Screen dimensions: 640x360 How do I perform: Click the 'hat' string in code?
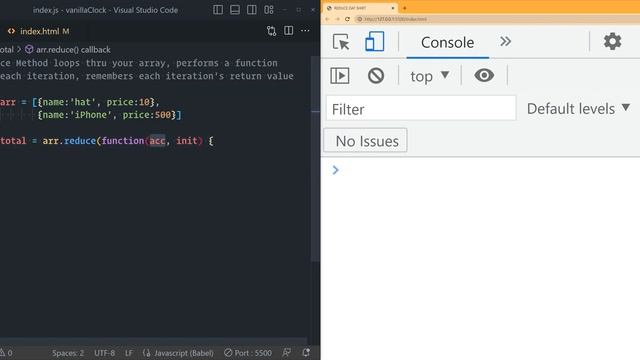(x=82, y=102)
